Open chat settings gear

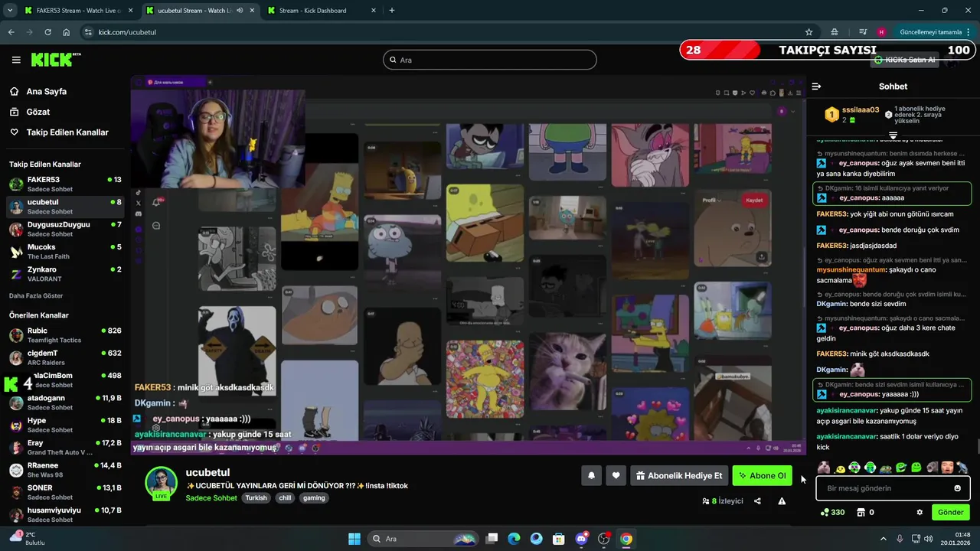point(920,512)
